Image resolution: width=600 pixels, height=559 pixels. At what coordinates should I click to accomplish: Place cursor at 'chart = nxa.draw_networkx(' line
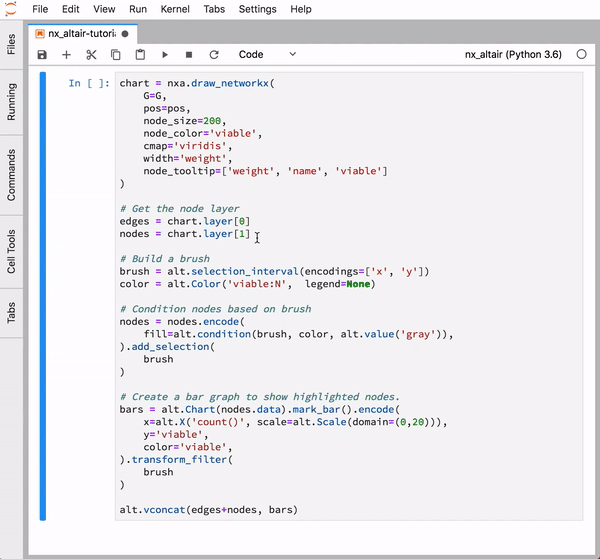[x=197, y=83]
